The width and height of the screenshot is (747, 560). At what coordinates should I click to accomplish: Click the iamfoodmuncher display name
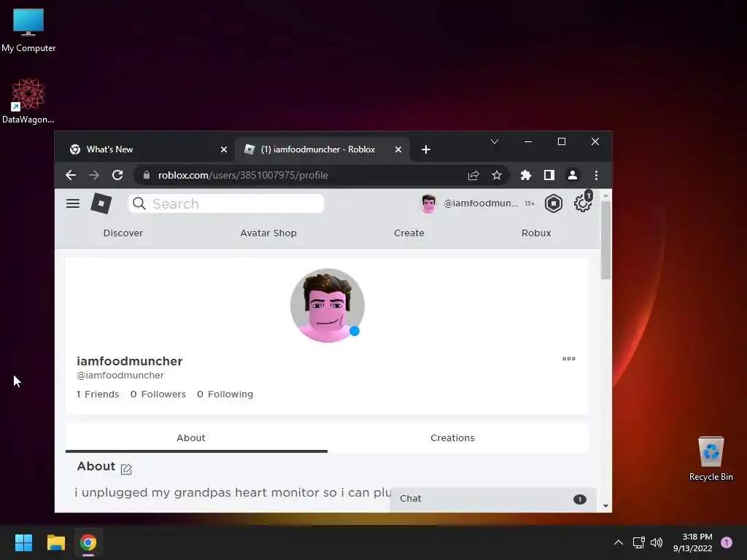130,361
